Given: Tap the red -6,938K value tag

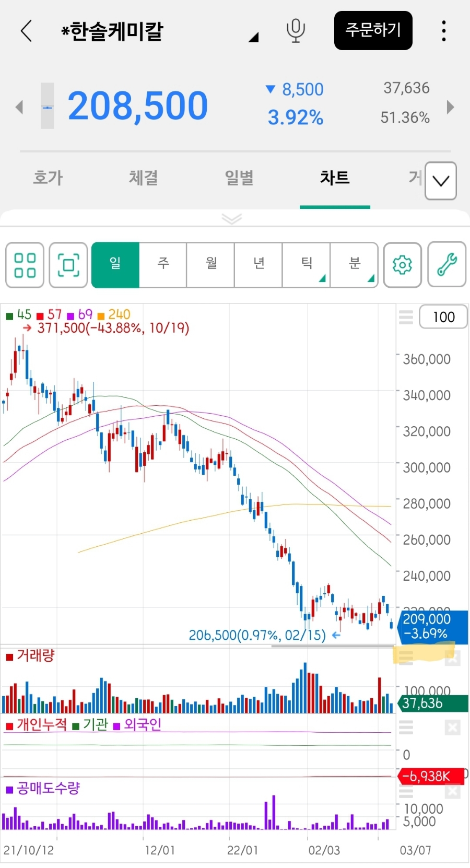Looking at the screenshot, I should point(431,776).
